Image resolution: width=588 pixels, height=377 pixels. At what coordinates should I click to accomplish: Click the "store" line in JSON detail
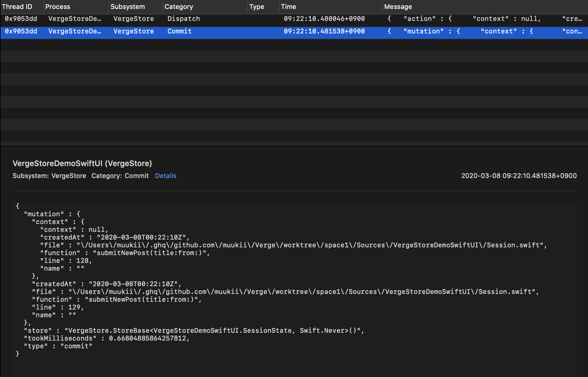click(x=194, y=330)
